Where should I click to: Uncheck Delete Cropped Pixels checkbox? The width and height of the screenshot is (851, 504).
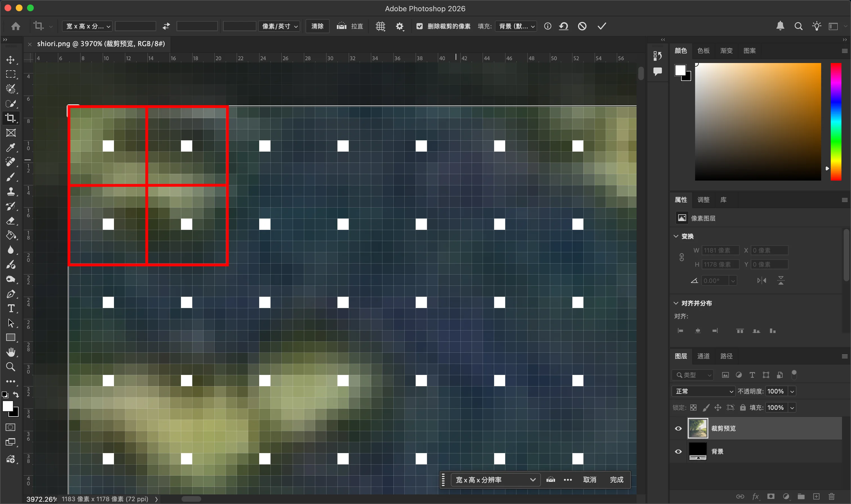click(420, 26)
